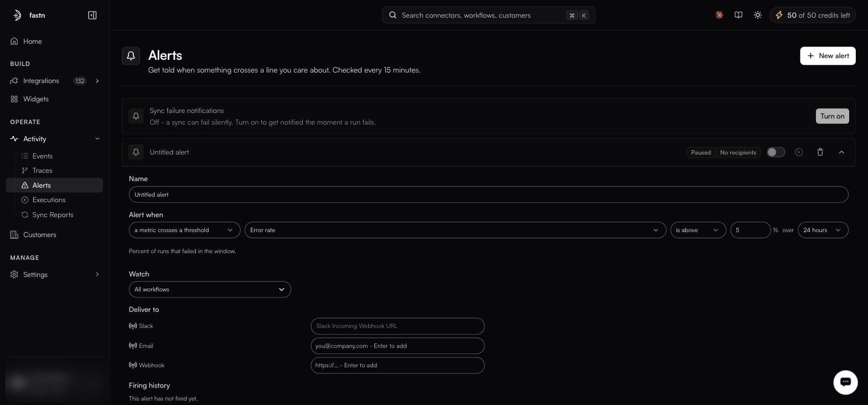Click the Webhook delivery channel icon
The height and width of the screenshot is (405, 868).
(x=133, y=365)
